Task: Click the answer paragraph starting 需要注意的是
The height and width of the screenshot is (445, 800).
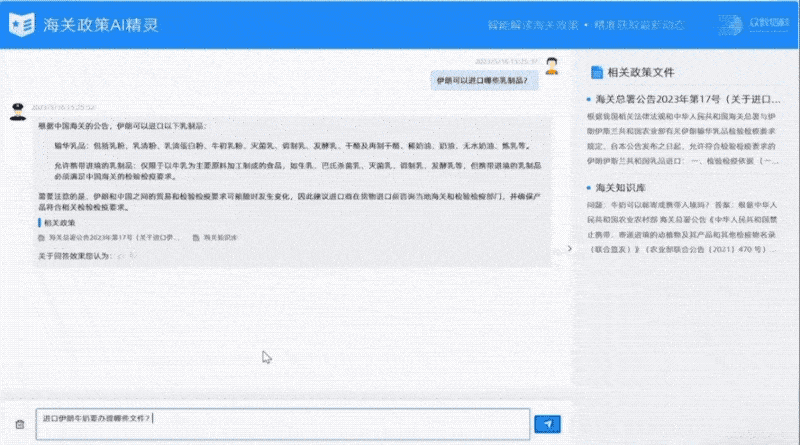Action: click(x=289, y=202)
